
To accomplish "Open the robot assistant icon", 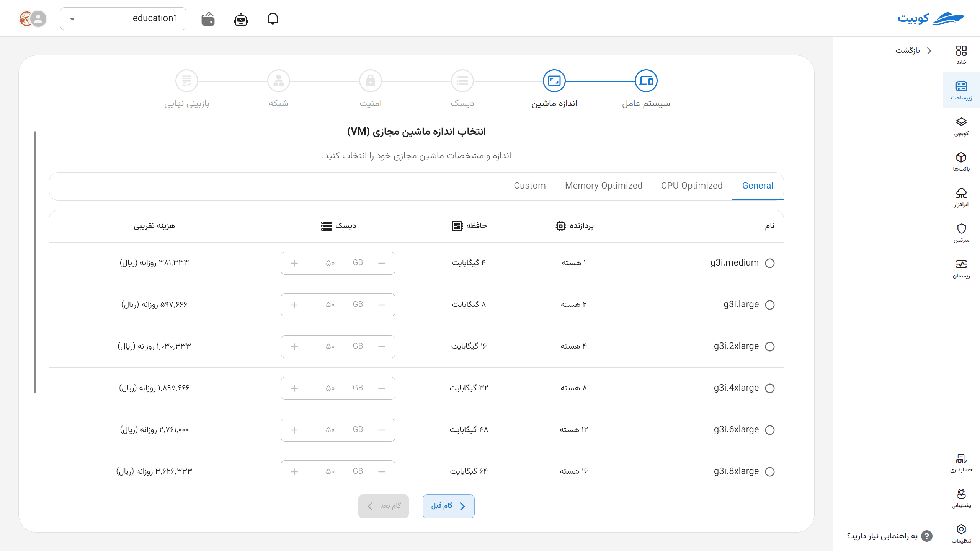I will pos(241,19).
